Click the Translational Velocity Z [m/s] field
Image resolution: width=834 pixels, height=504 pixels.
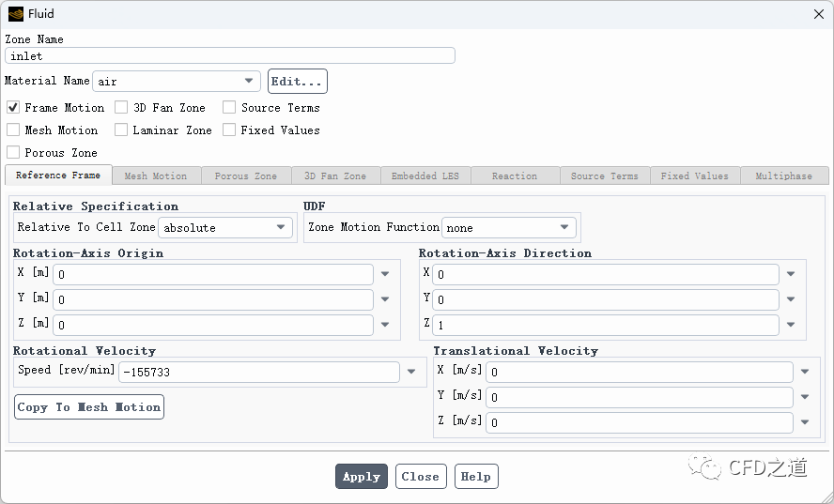pyautogui.click(x=640, y=422)
